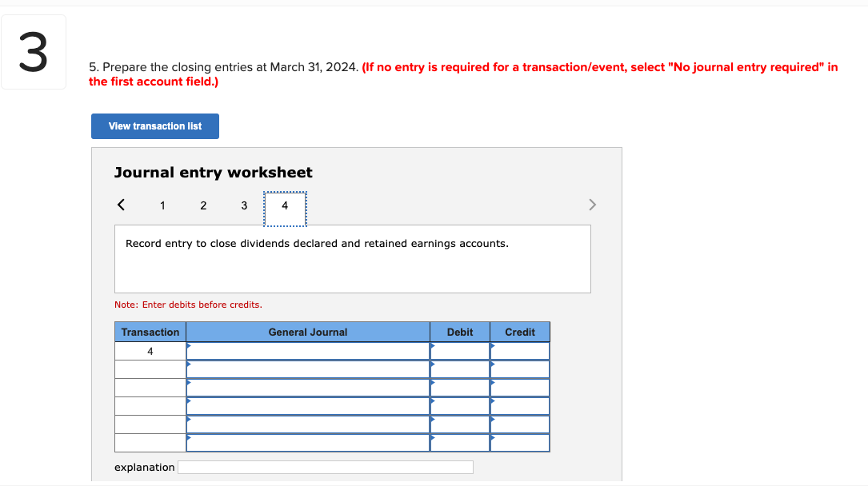Screen dimensions: 868x486
Task: Switch to journal entry tab 2
Action: click(203, 205)
